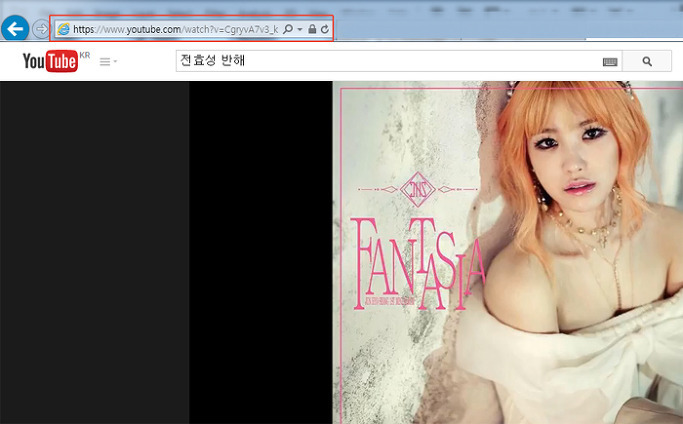Select the youtube.com URL in address bar
Viewport: 683px width, 424px height.
pyautogui.click(x=176, y=29)
